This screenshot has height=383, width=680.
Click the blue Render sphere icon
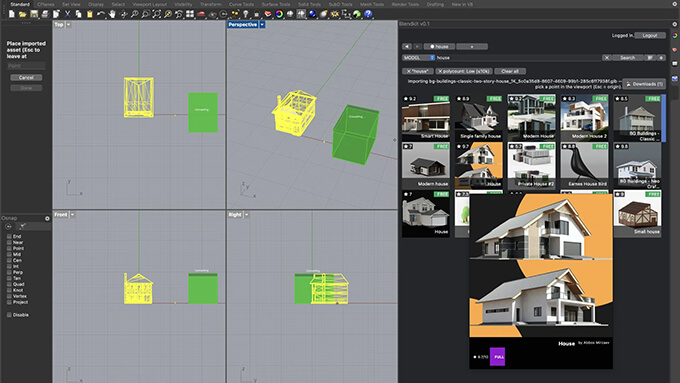pyautogui.click(x=312, y=14)
